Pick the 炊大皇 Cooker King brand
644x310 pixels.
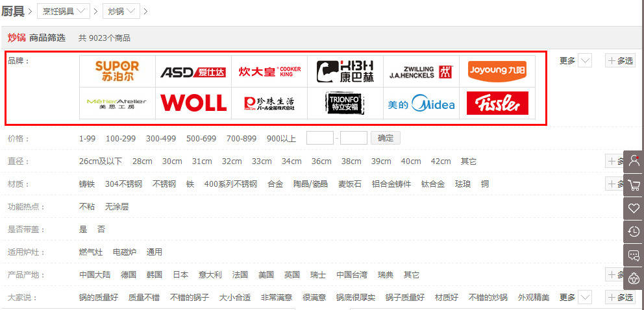tap(269, 71)
